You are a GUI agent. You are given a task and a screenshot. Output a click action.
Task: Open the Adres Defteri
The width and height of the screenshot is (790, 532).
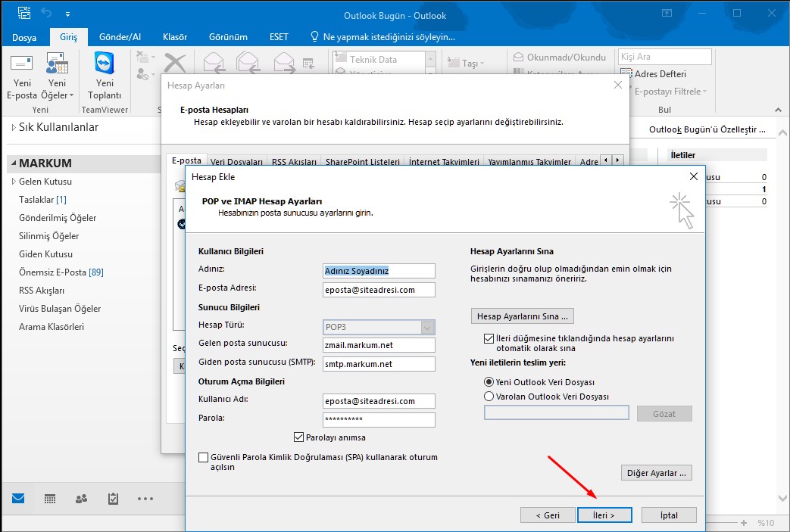pos(653,74)
